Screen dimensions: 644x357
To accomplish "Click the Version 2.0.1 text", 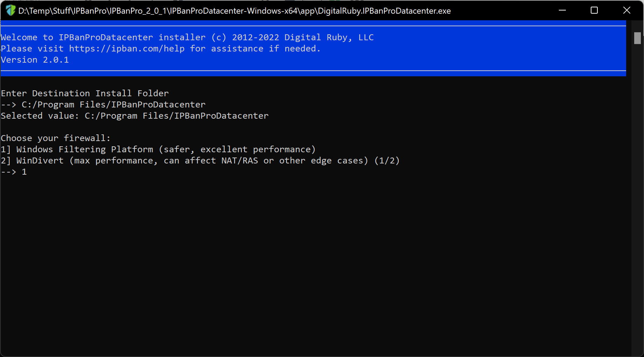I will [35, 60].
